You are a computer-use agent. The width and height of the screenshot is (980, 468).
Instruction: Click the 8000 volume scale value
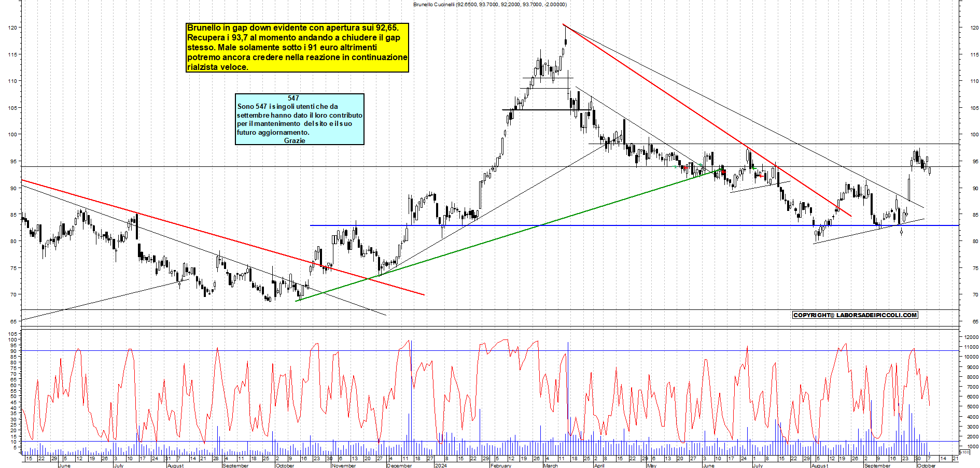pos(972,377)
